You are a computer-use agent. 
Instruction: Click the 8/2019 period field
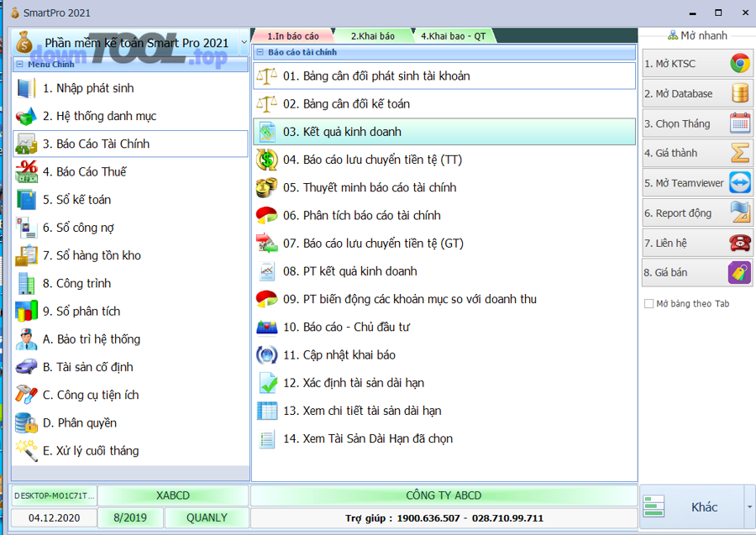pyautogui.click(x=130, y=517)
